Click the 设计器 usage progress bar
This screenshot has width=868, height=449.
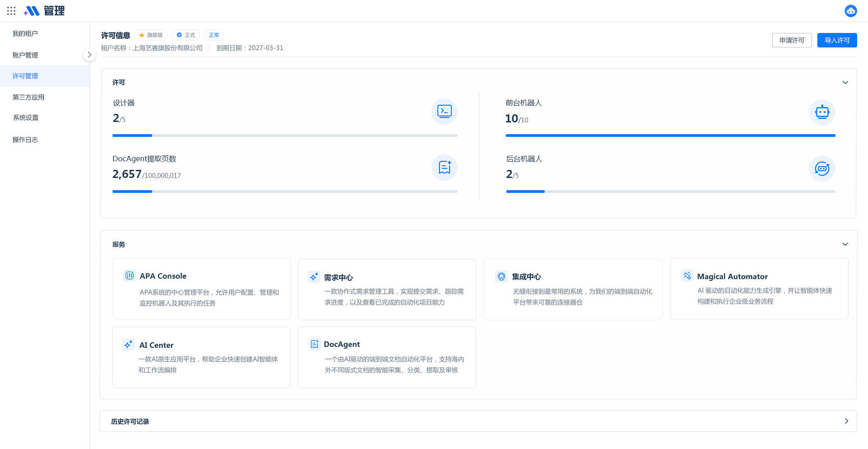click(x=285, y=136)
